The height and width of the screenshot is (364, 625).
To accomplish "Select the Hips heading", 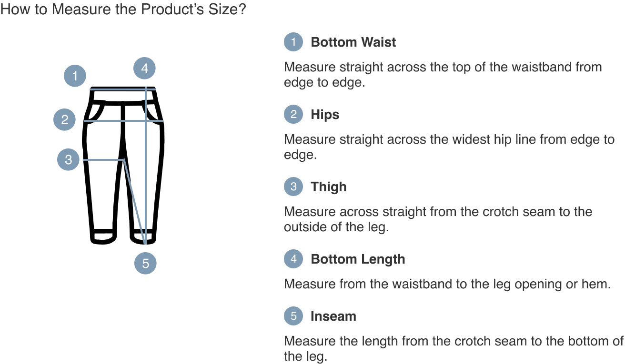I will (x=325, y=115).
